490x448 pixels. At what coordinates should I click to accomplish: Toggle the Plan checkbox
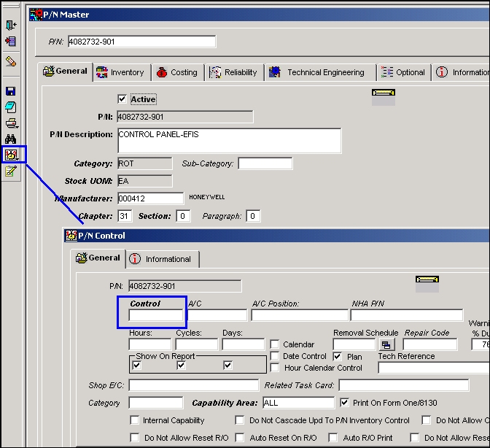pyautogui.click(x=337, y=356)
